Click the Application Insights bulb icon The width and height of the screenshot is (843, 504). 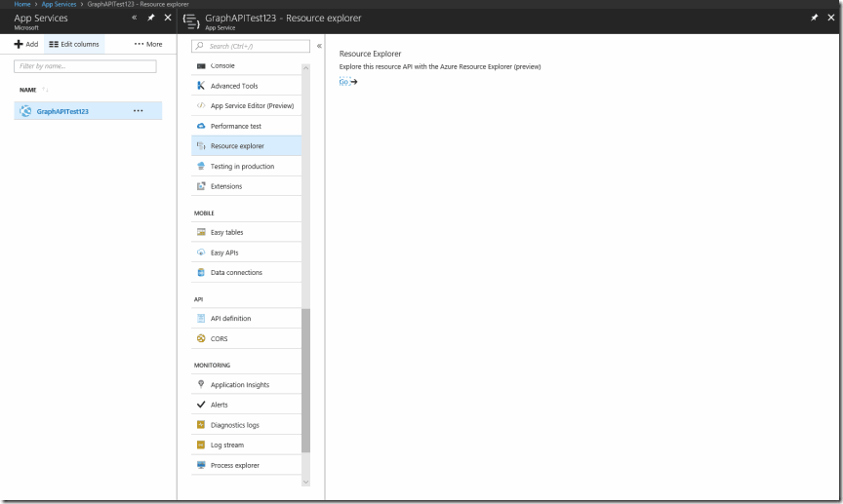[x=201, y=384]
